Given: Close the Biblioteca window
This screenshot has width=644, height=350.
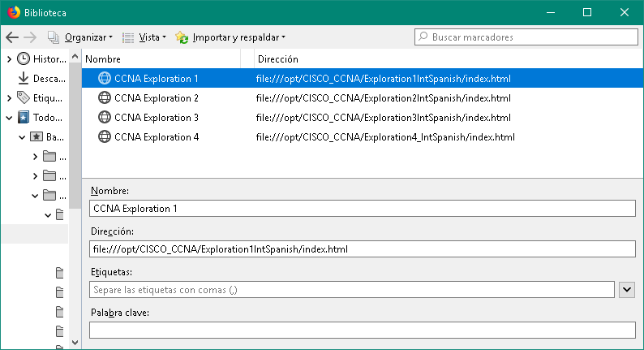Looking at the screenshot, I should coord(625,12).
